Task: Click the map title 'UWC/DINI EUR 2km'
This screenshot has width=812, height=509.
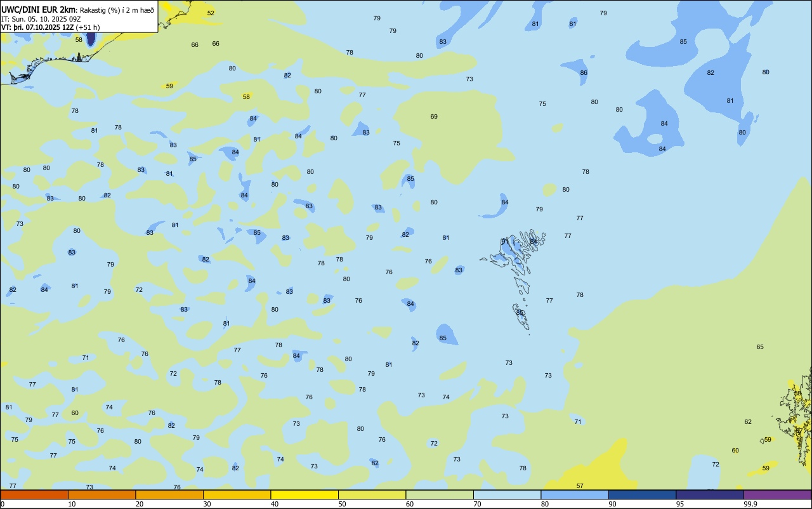Action: [x=39, y=10]
